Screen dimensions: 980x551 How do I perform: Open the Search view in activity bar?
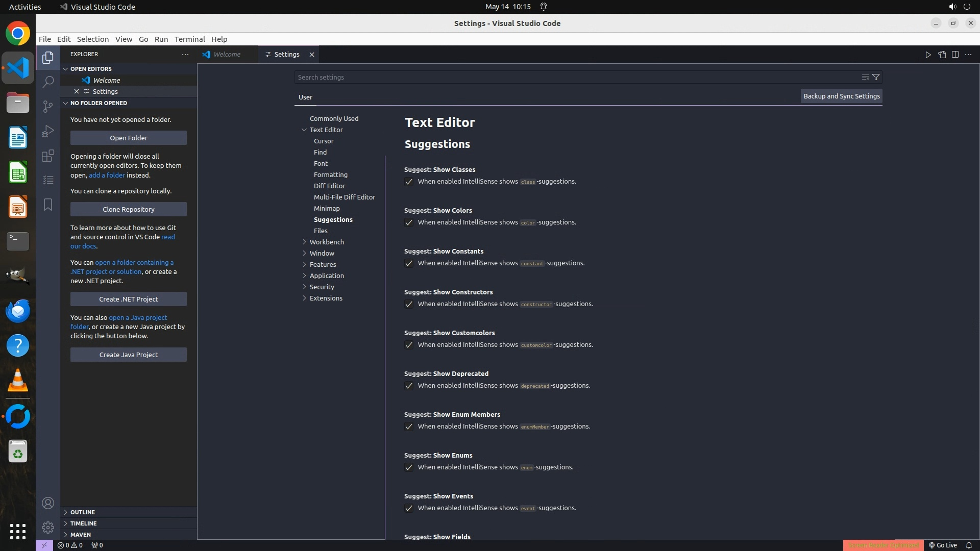48,82
